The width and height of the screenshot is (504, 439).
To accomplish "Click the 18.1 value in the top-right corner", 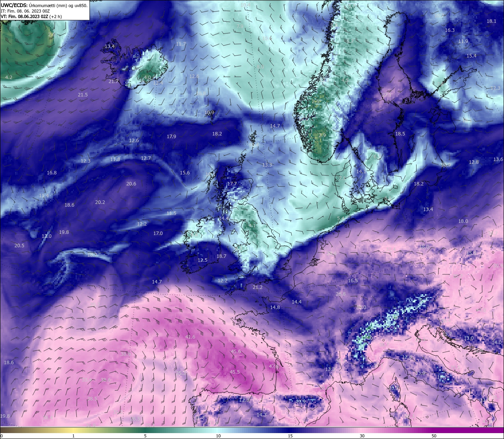I will click(x=491, y=21).
